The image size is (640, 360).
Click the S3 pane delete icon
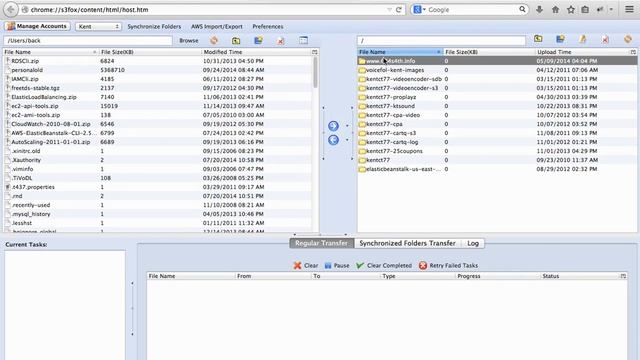tap(605, 39)
